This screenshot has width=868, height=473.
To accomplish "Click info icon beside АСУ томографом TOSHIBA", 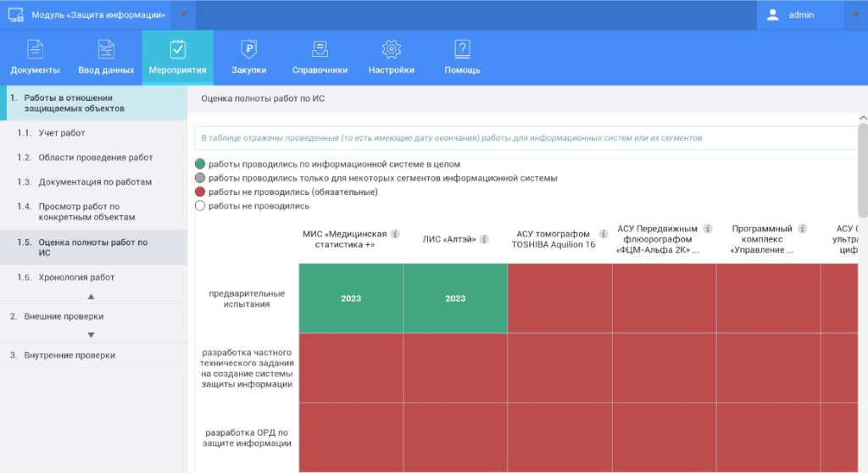I will tap(604, 234).
